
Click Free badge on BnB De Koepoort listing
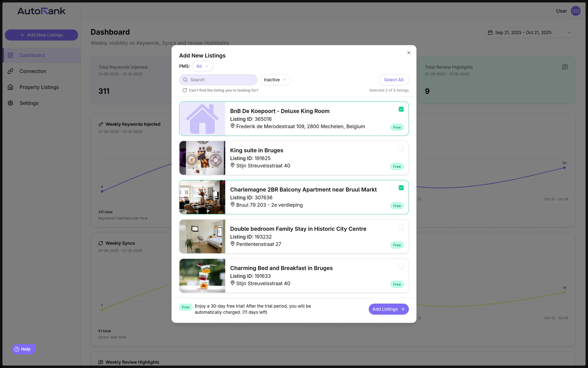[x=397, y=127]
